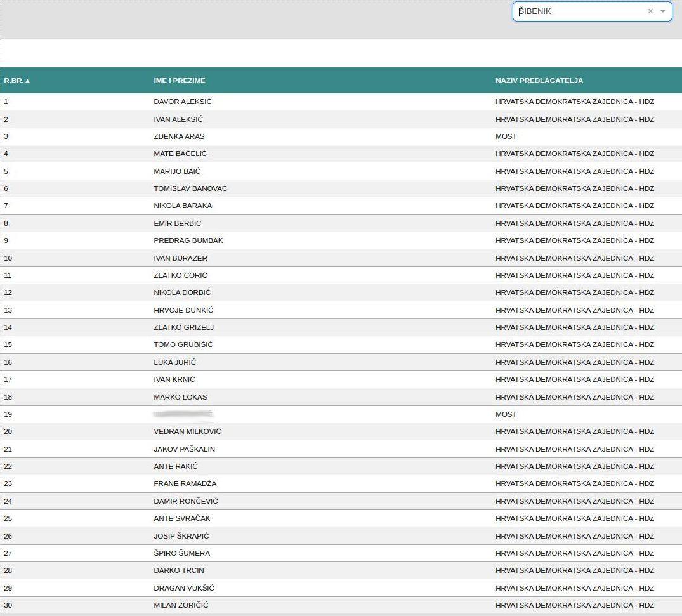Select the name IVAN BURAZER
This screenshot has height=616, width=682.
click(x=180, y=258)
